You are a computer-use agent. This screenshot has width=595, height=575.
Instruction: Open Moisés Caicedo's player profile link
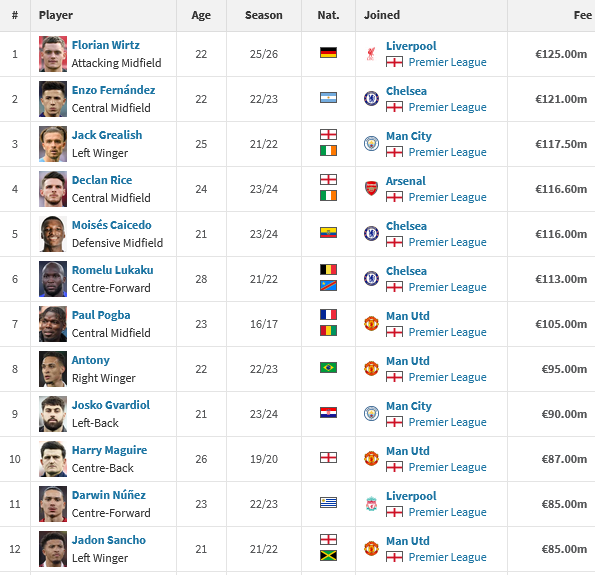pos(112,225)
